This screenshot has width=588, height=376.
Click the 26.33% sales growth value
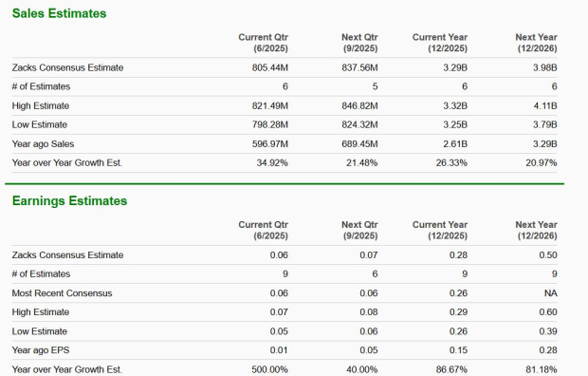click(451, 163)
